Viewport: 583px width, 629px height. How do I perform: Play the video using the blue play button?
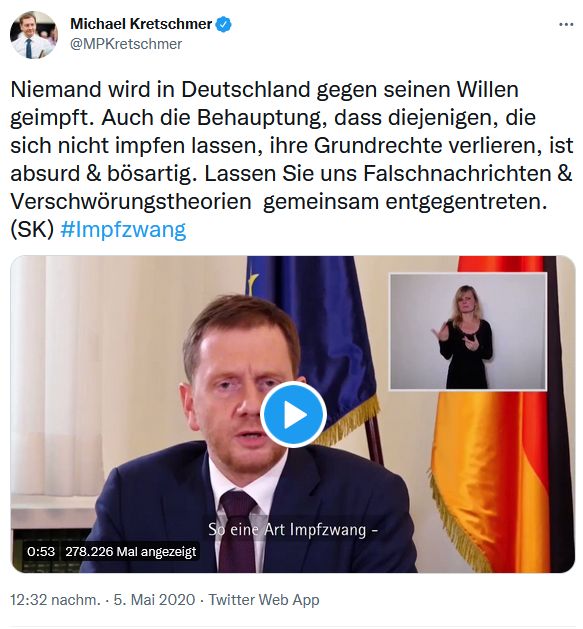click(x=293, y=414)
